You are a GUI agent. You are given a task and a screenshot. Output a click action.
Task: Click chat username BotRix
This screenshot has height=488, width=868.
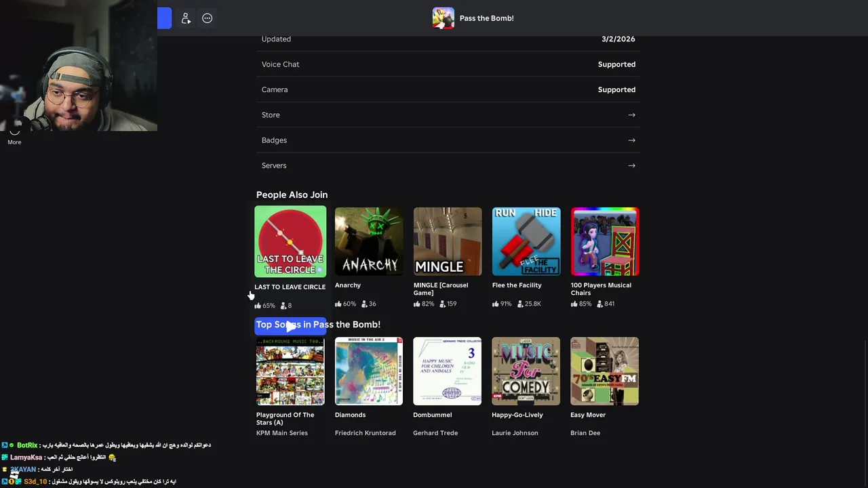click(27, 445)
